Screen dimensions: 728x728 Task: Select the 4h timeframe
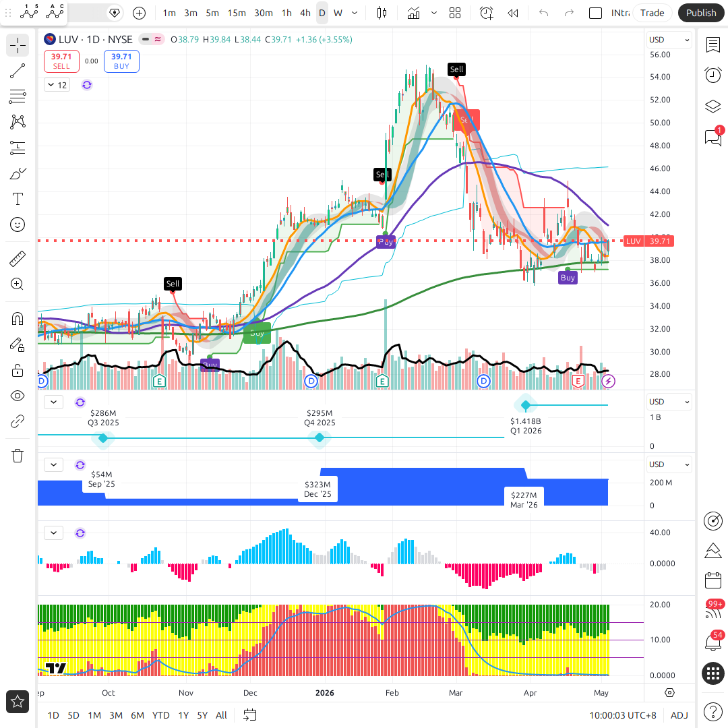305,13
